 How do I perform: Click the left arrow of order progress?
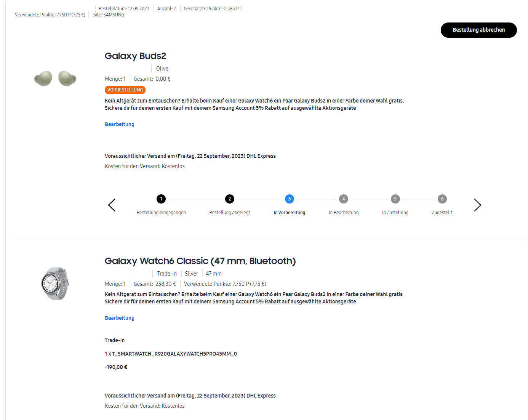(112, 205)
